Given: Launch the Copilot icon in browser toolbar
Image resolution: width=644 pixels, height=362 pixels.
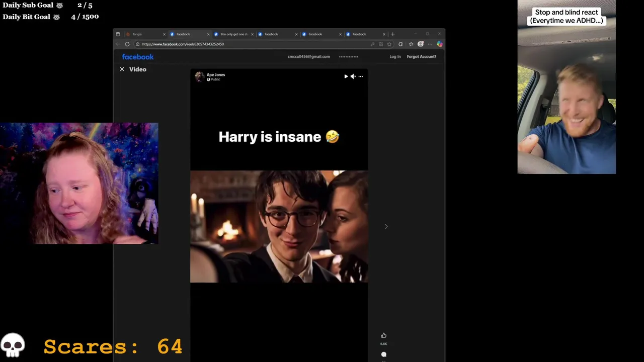Looking at the screenshot, I should (439, 44).
